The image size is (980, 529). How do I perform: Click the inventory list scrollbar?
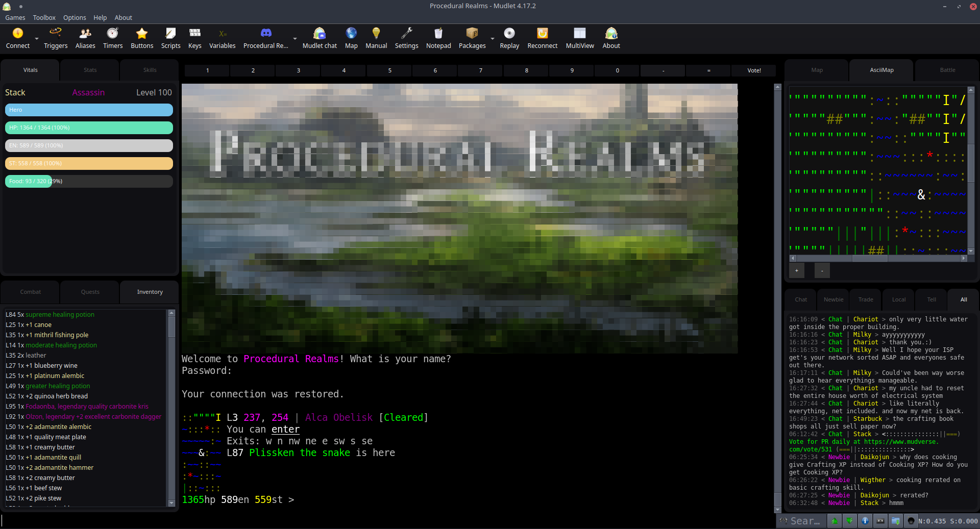click(171, 408)
